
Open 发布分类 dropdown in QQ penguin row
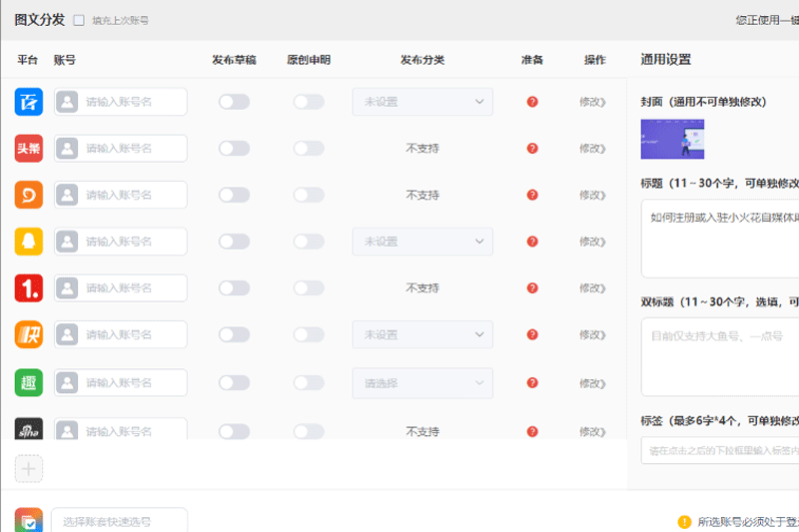pos(421,242)
